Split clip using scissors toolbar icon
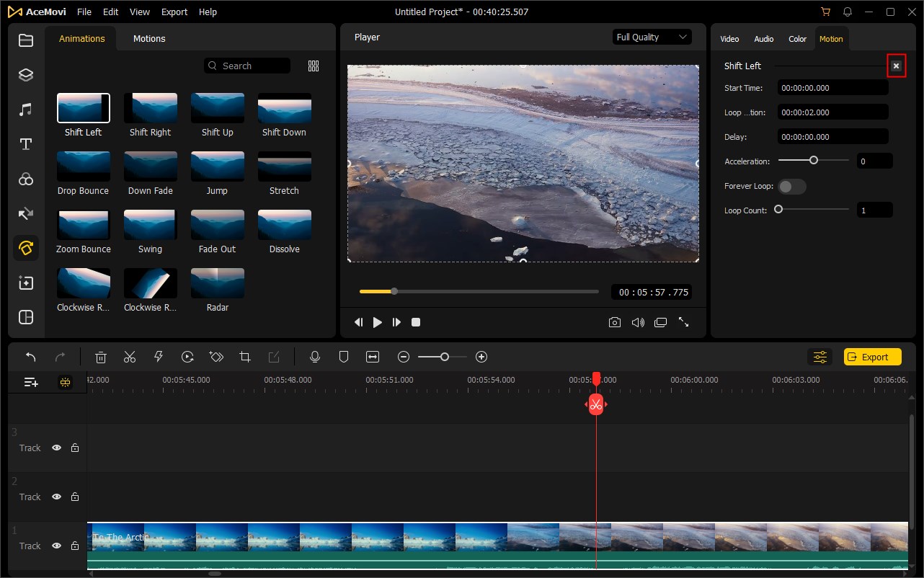924x578 pixels. pyautogui.click(x=130, y=357)
